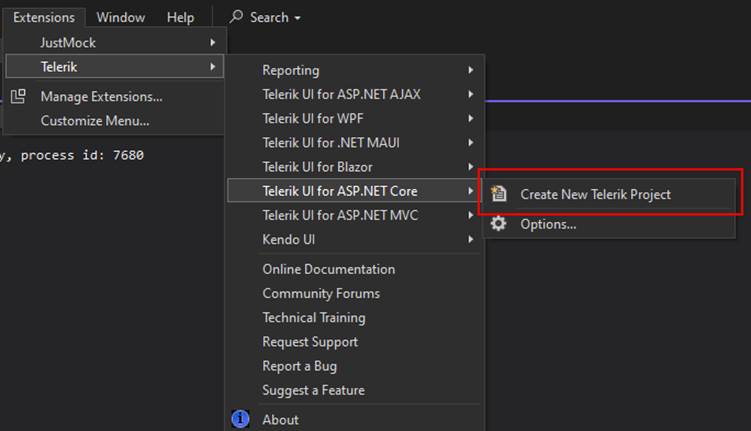Click the 'process id: 7680' output text

coord(82,155)
